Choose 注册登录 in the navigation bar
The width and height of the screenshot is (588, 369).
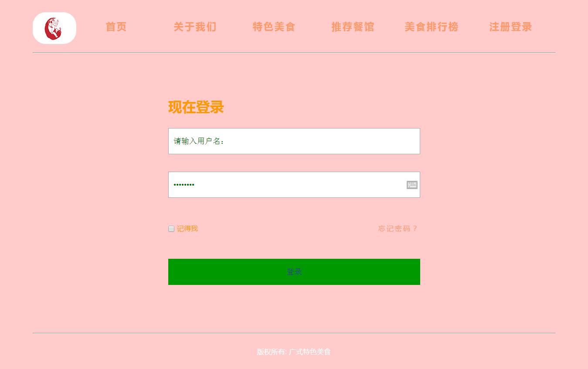pos(510,27)
